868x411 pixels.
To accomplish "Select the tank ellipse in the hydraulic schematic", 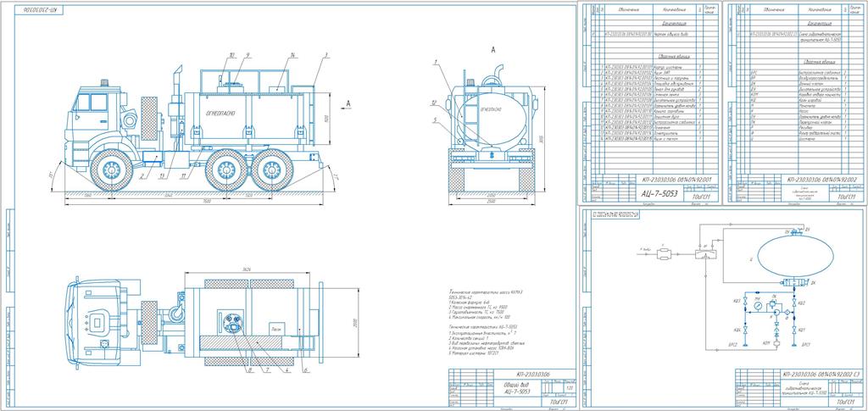I will pos(795,256).
